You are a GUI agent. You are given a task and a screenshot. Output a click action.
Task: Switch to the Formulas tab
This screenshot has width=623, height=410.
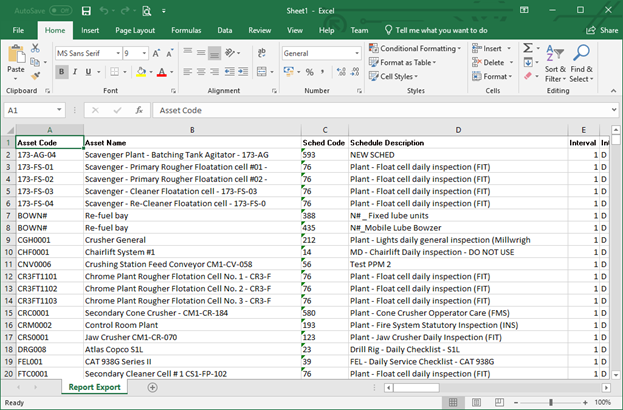pyautogui.click(x=186, y=30)
